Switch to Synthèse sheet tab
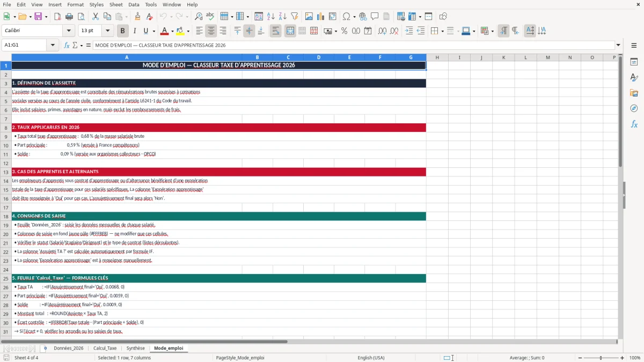Image resolution: width=644 pixels, height=362 pixels. pos(136,349)
